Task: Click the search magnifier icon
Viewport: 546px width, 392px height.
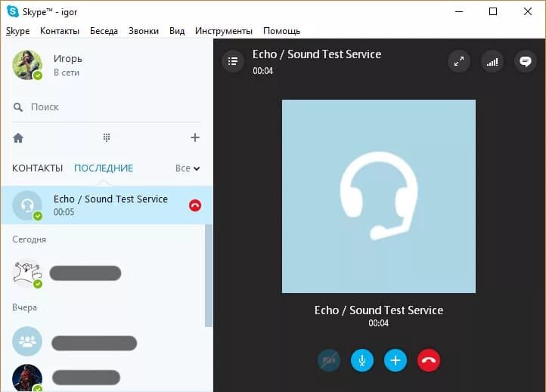Action: (17, 107)
